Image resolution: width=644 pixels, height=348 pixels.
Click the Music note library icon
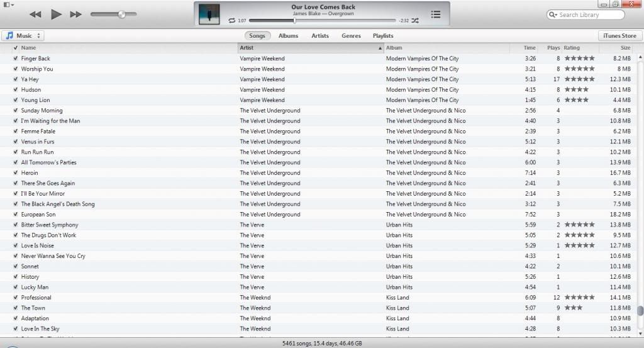pos(9,36)
